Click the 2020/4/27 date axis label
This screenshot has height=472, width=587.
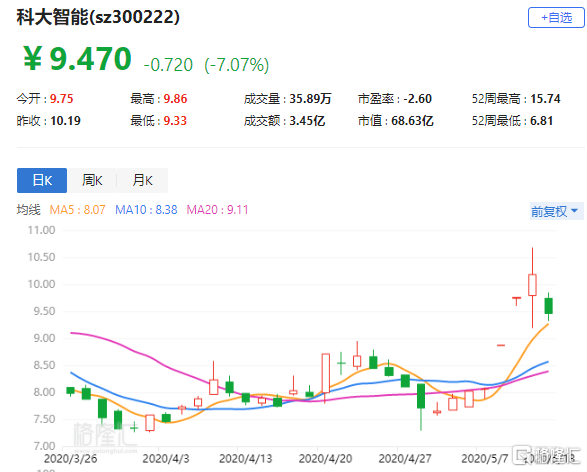405,459
